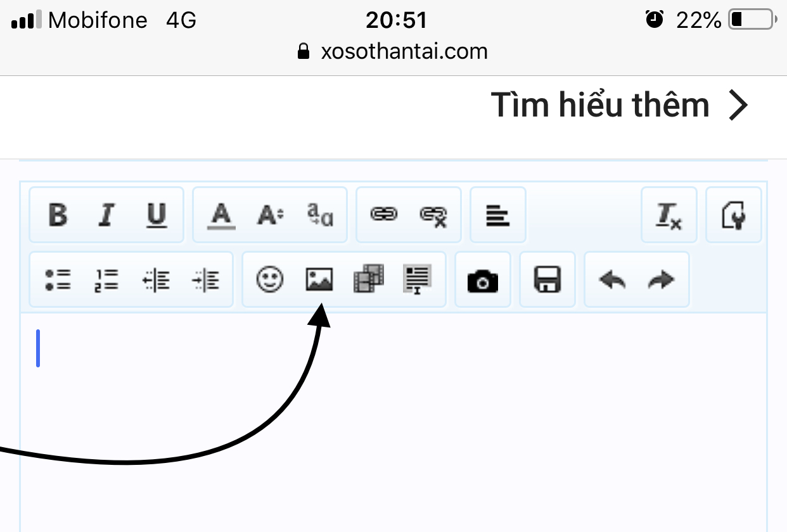Insert a numbered list
Viewport: 787px width, 532px height.
coord(106,279)
